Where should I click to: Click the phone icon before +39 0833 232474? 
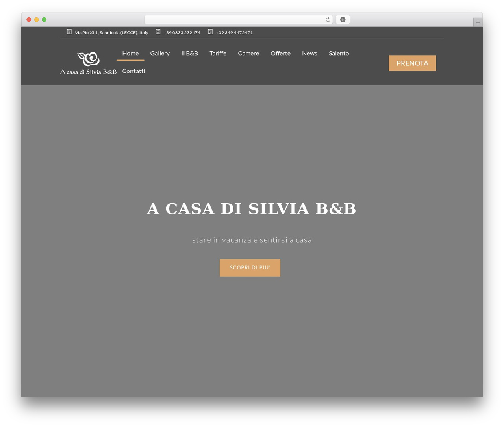coord(158,32)
